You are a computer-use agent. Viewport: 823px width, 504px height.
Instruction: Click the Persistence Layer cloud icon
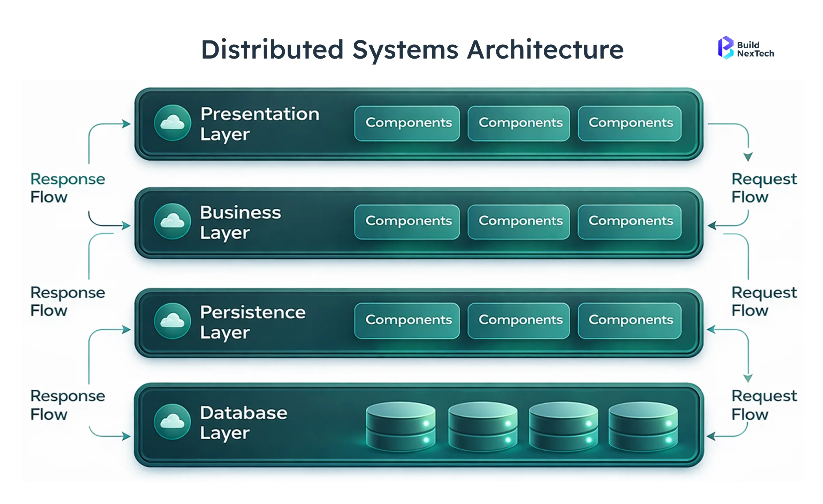pos(172,321)
